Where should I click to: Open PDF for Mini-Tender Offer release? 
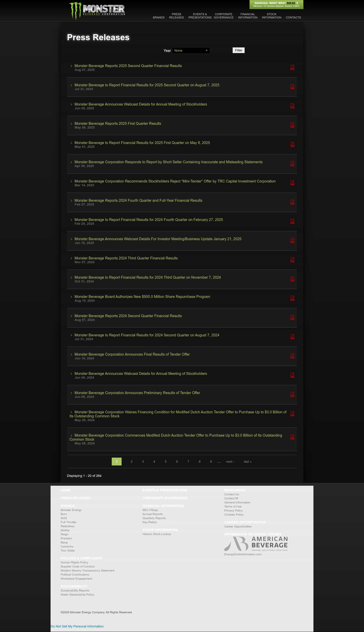[x=292, y=183]
